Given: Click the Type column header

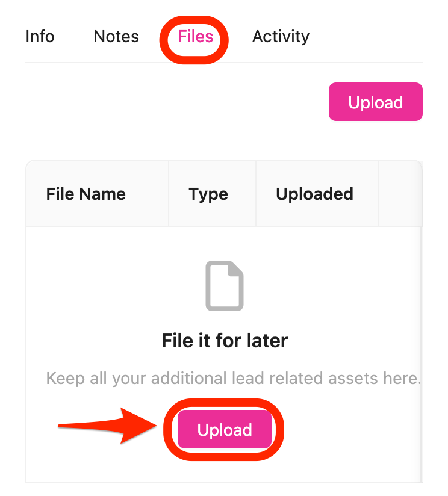Looking at the screenshot, I should 208,194.
